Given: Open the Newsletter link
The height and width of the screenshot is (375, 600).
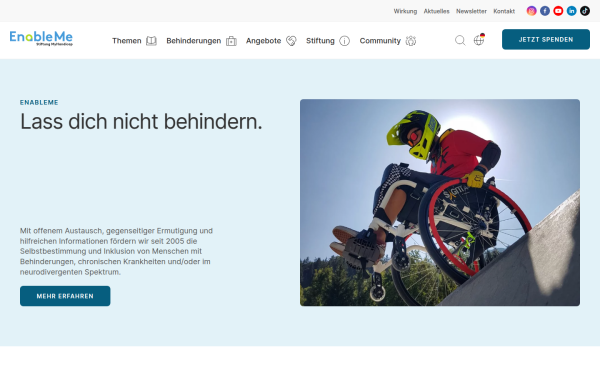Looking at the screenshot, I should coord(471,11).
